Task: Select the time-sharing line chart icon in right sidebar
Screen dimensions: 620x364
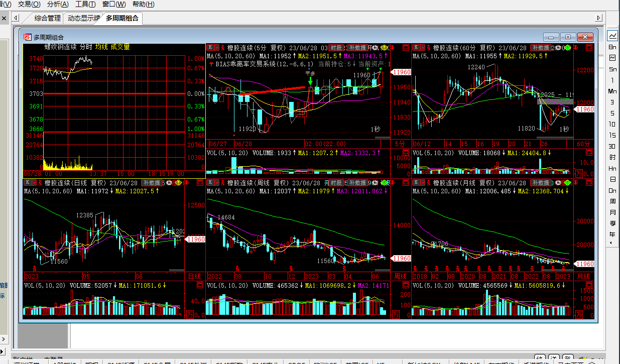Action: (x=612, y=36)
